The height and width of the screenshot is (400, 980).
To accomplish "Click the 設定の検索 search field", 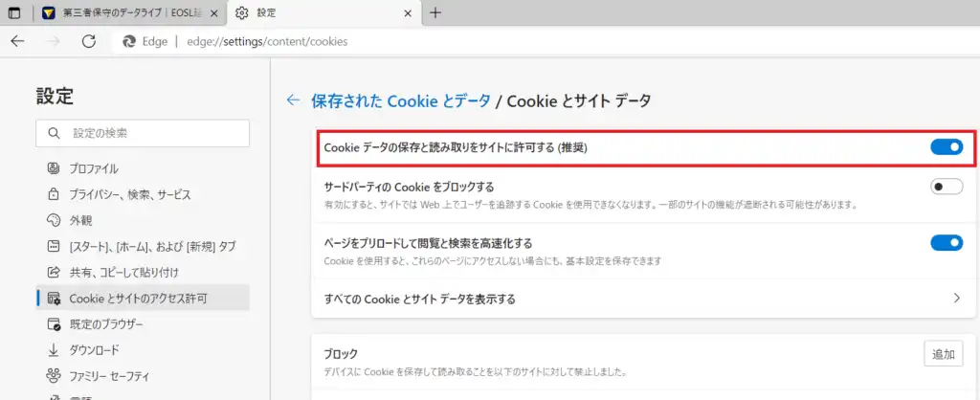I will tap(143, 133).
